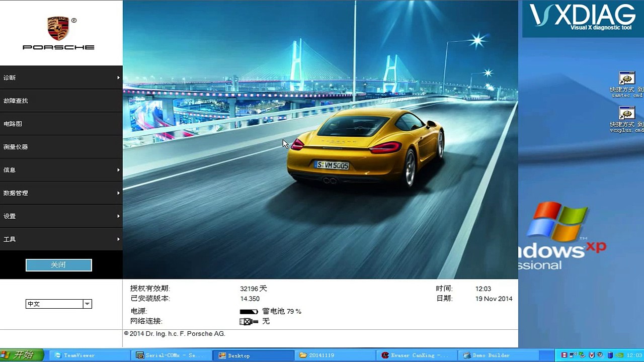The image size is (644, 362).
Task: Click the Porsche AG copyright notice
Action: (x=175, y=334)
